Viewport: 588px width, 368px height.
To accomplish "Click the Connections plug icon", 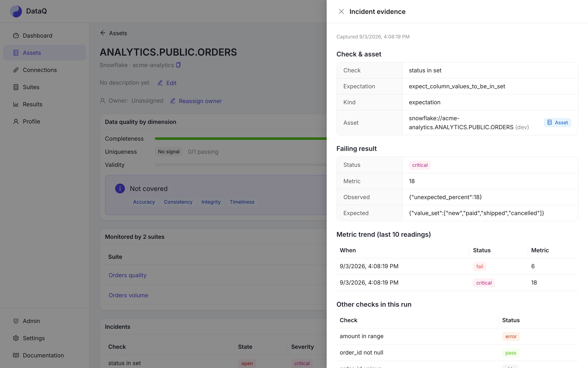I will coord(16,70).
